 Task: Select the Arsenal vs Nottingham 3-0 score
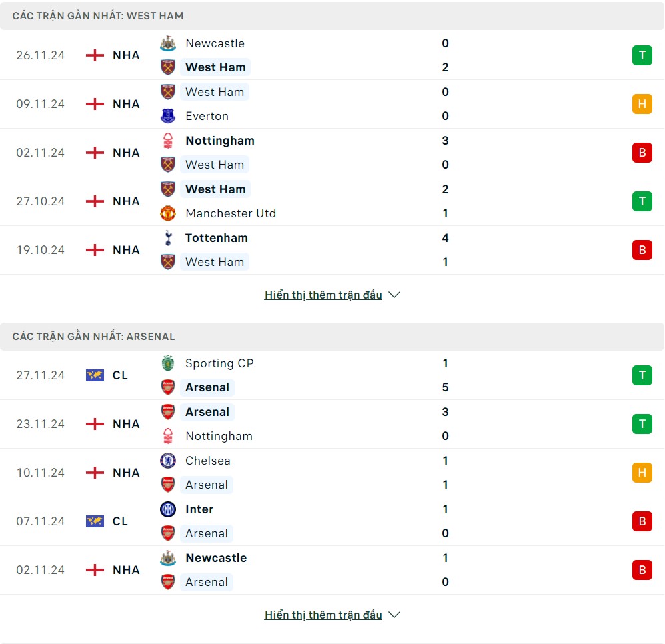[445, 424]
